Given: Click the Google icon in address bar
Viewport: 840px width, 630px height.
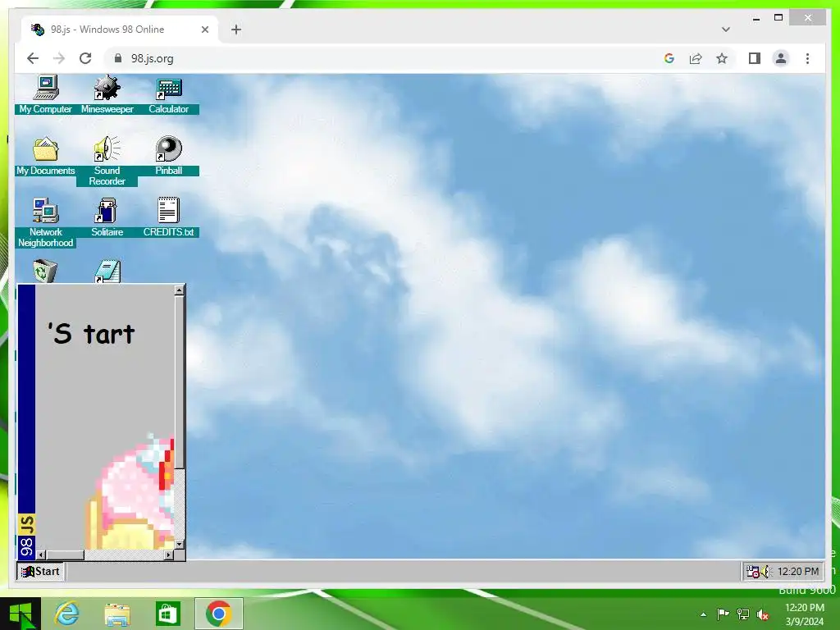Looking at the screenshot, I should coord(669,58).
